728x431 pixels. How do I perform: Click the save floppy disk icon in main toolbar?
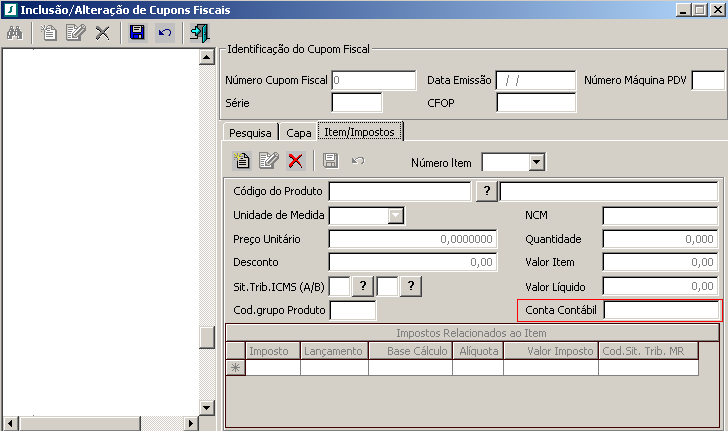click(x=137, y=33)
